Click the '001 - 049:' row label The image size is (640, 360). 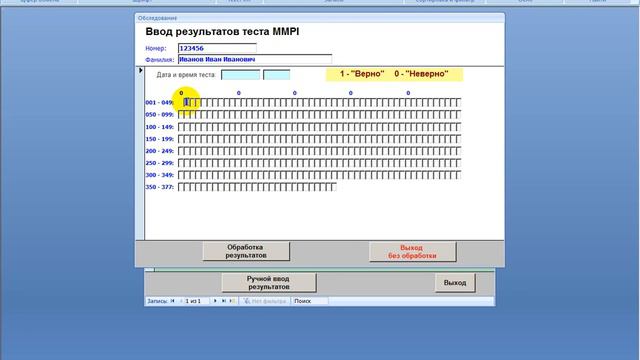click(160, 103)
